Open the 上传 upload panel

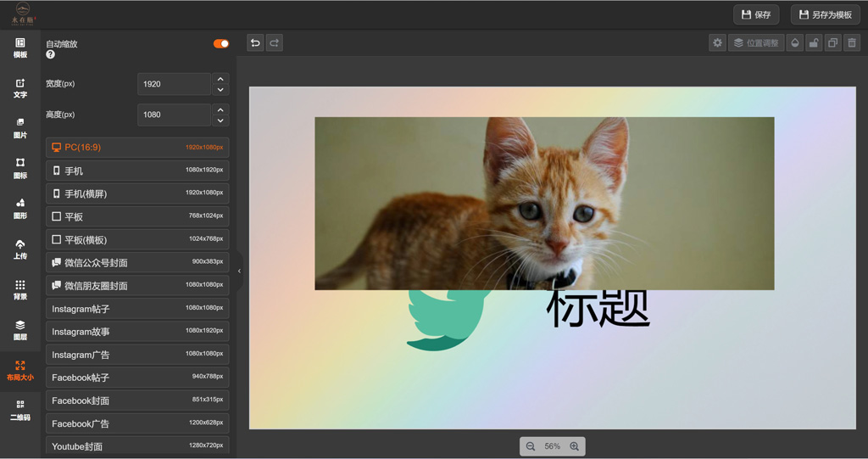point(20,249)
